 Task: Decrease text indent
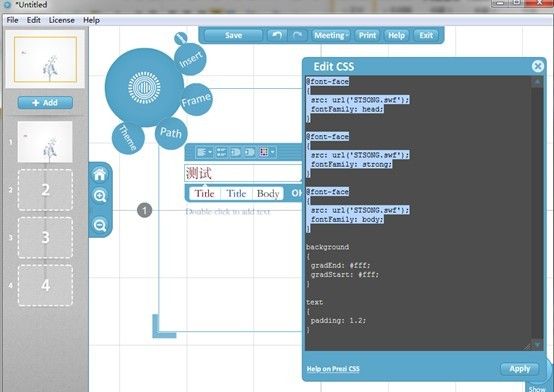point(235,152)
